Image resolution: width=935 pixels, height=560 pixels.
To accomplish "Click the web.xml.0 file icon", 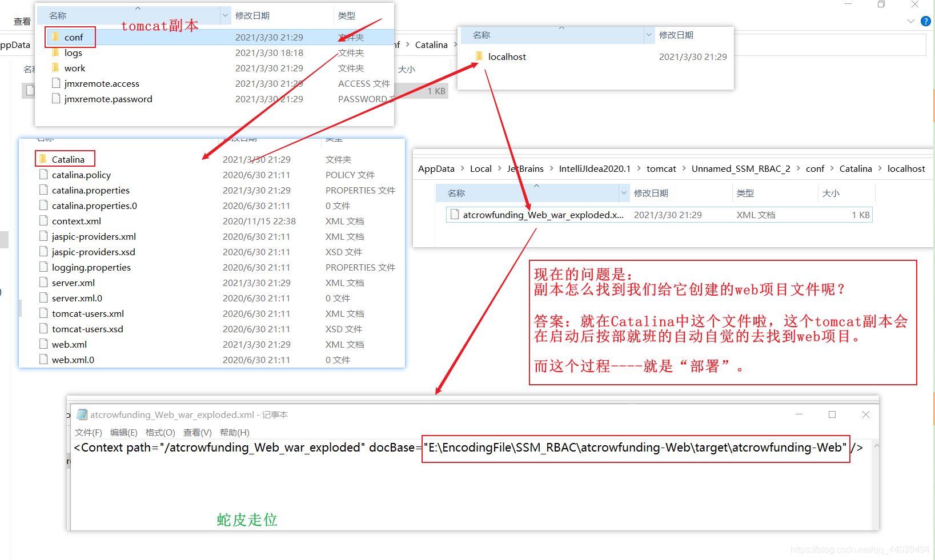I will [x=43, y=360].
